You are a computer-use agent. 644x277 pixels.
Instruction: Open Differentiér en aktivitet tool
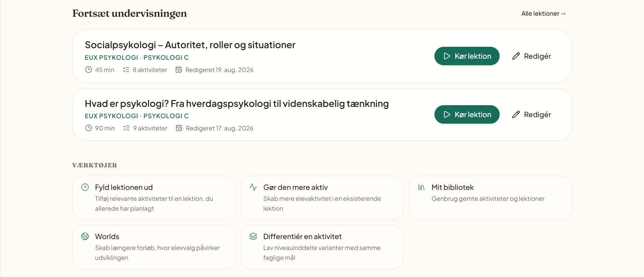tap(322, 247)
